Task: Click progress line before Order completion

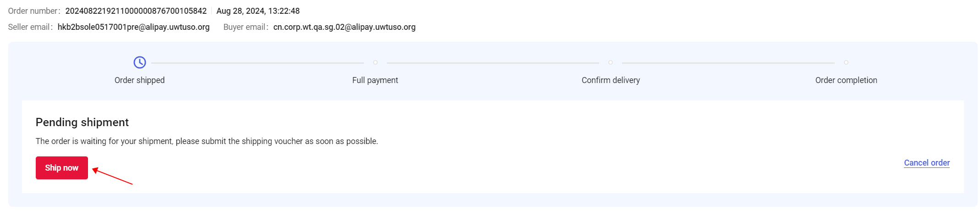Action: coord(728,63)
